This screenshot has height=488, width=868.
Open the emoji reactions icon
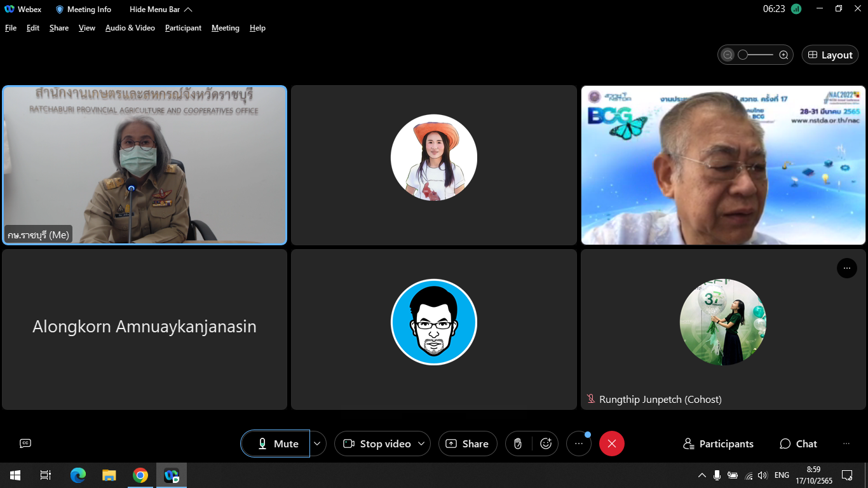click(x=545, y=444)
